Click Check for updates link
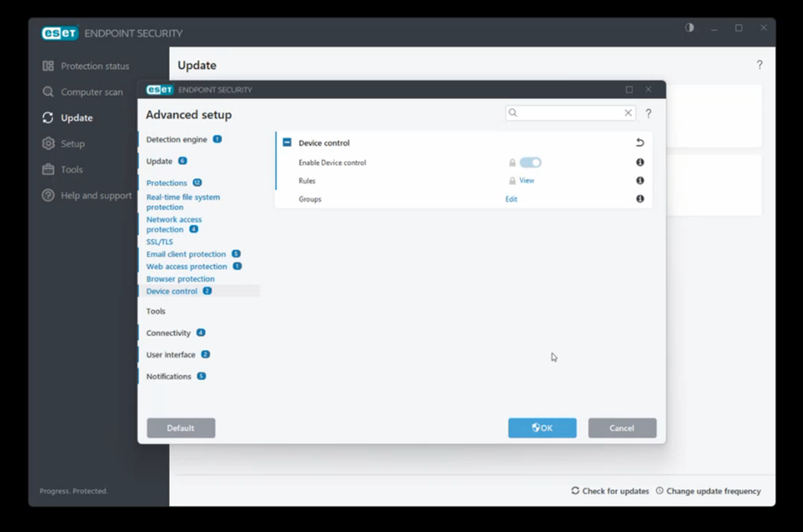This screenshot has width=803, height=532. (x=616, y=491)
